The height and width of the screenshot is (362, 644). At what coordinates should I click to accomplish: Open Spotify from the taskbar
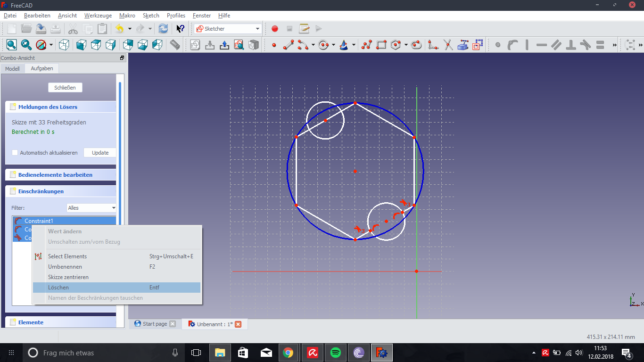pos(336,353)
